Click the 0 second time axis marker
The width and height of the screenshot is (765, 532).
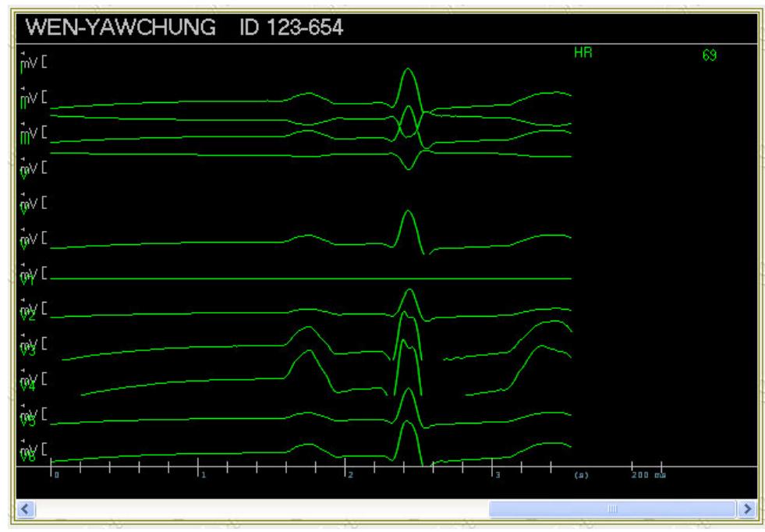tap(57, 475)
